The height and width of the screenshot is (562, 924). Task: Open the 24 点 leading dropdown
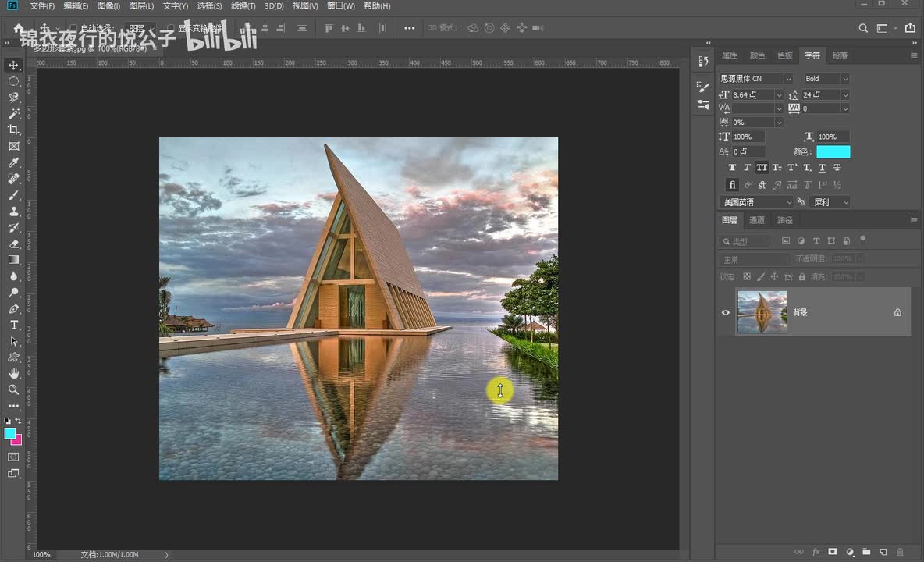click(x=845, y=95)
